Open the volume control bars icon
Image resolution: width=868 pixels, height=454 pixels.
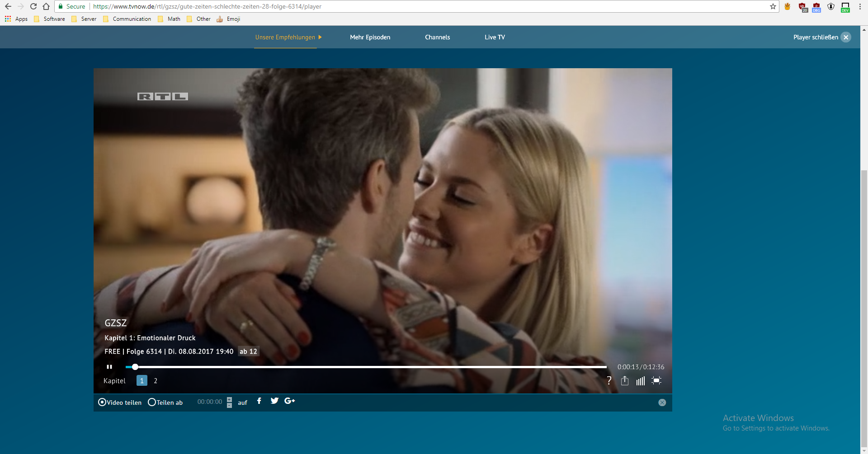pos(640,381)
